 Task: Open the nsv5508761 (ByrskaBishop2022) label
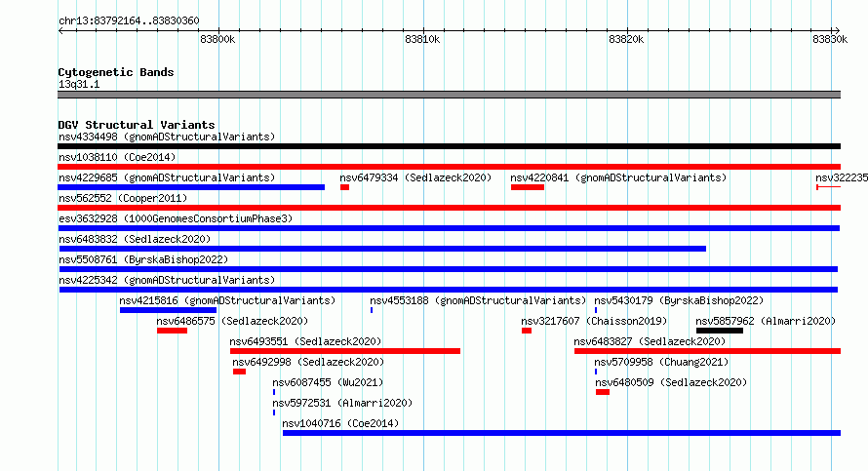(x=143, y=259)
